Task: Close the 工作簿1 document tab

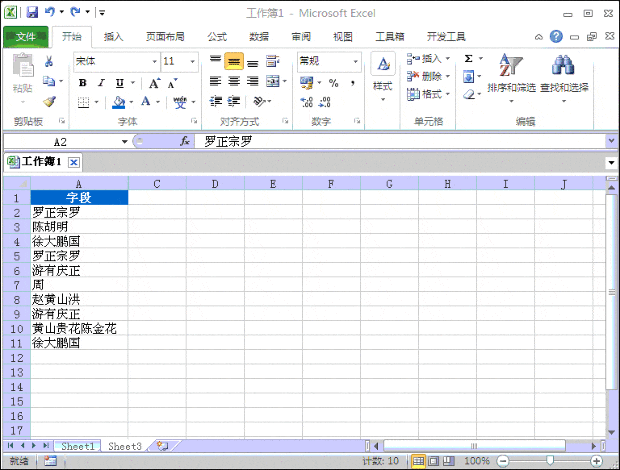Action: (x=74, y=162)
